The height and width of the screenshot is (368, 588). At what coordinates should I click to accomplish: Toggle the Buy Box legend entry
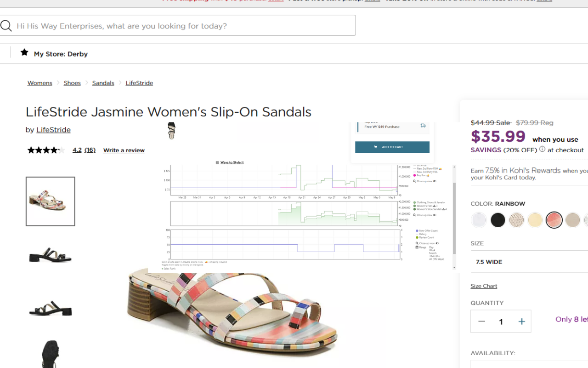421,175
